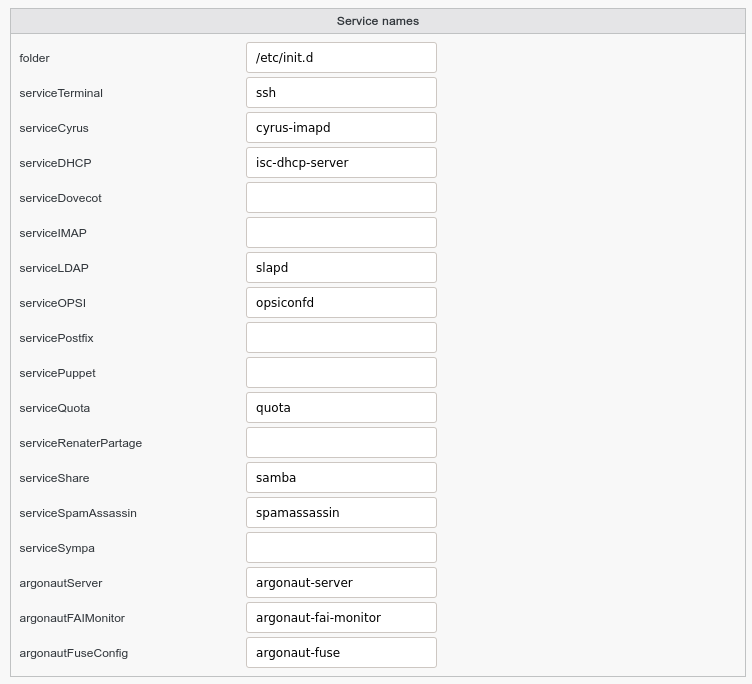Click the argonautServer field with argonaut-server

341,583
